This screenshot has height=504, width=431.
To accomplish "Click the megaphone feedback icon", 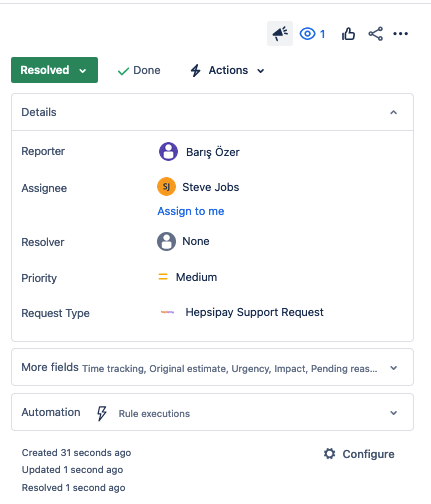I will 280,33.
